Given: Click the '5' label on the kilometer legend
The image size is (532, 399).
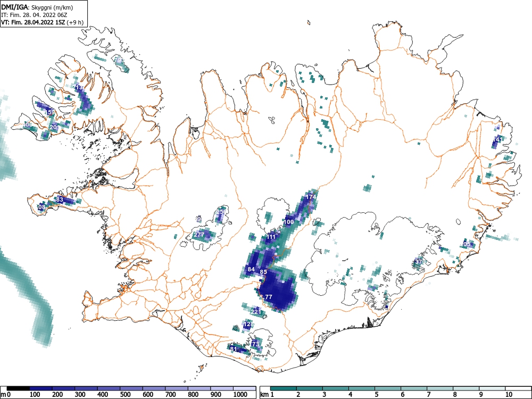Looking at the screenshot, I should pyautogui.click(x=377, y=395).
